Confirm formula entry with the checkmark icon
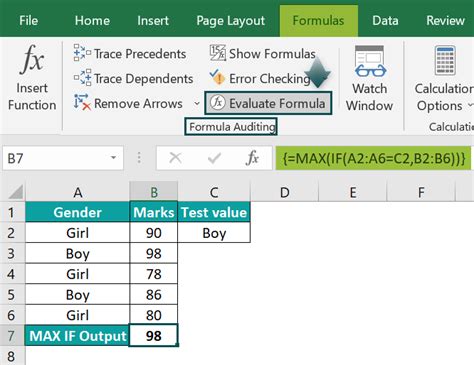The image size is (474, 365). coord(214,158)
